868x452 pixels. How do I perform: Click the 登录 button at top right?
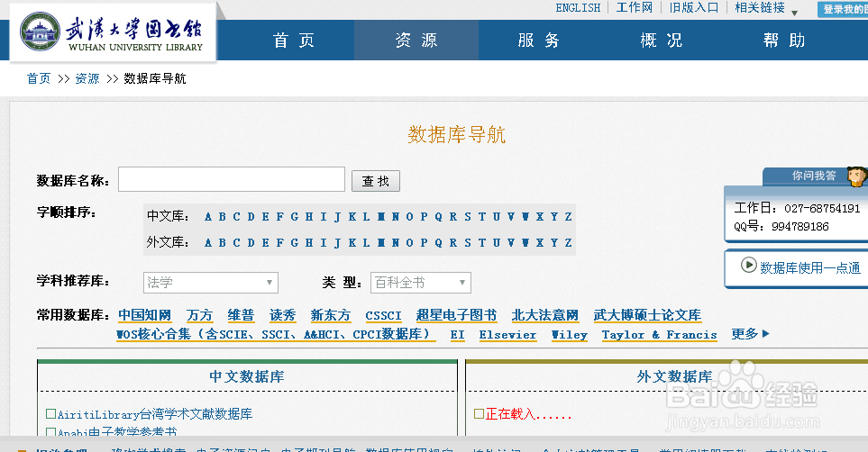pyautogui.click(x=843, y=9)
